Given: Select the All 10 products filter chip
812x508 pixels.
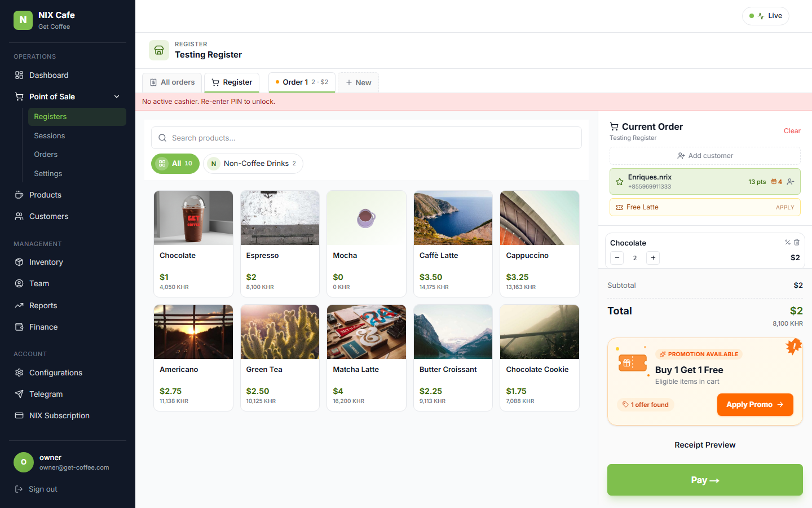Looking at the screenshot, I should click(175, 164).
